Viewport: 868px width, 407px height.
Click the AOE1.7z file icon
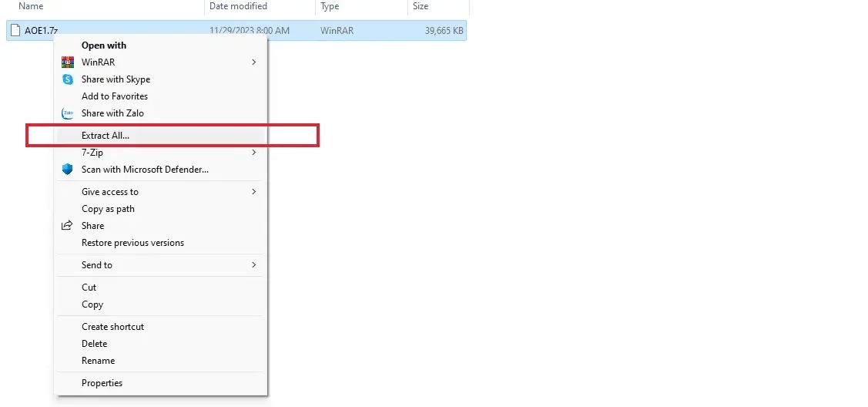[15, 30]
